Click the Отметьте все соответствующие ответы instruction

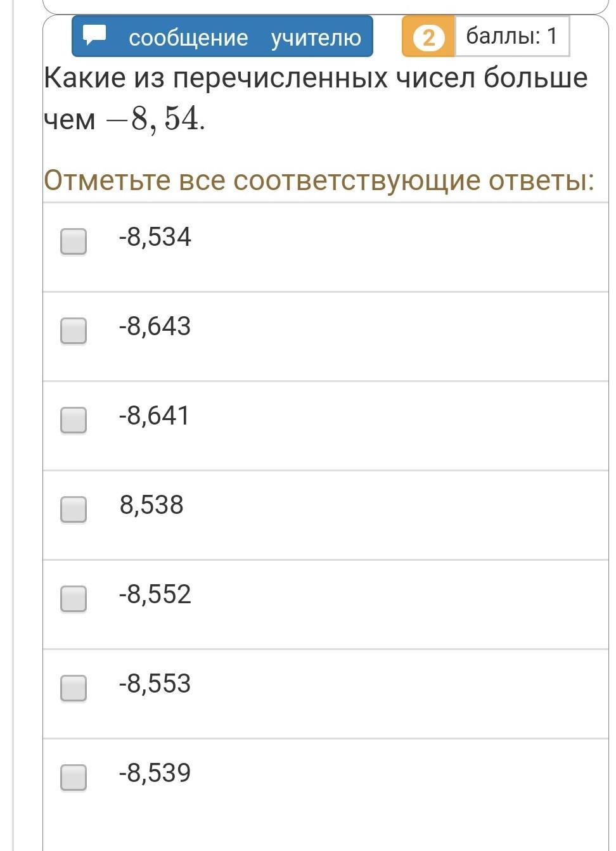click(319, 180)
